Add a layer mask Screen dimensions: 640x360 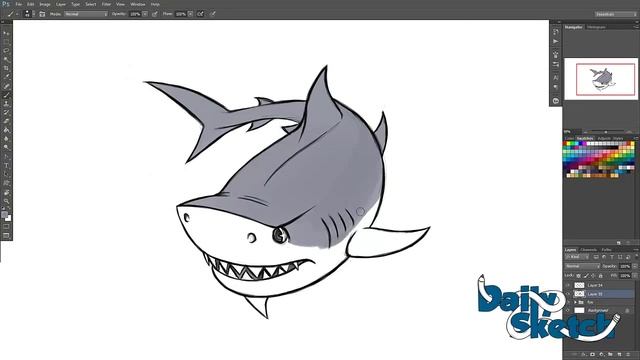592,354
